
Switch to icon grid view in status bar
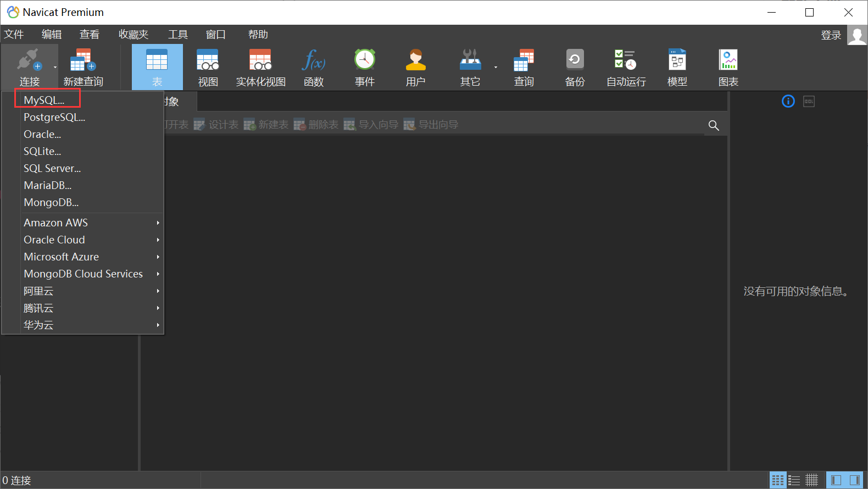[777, 480]
